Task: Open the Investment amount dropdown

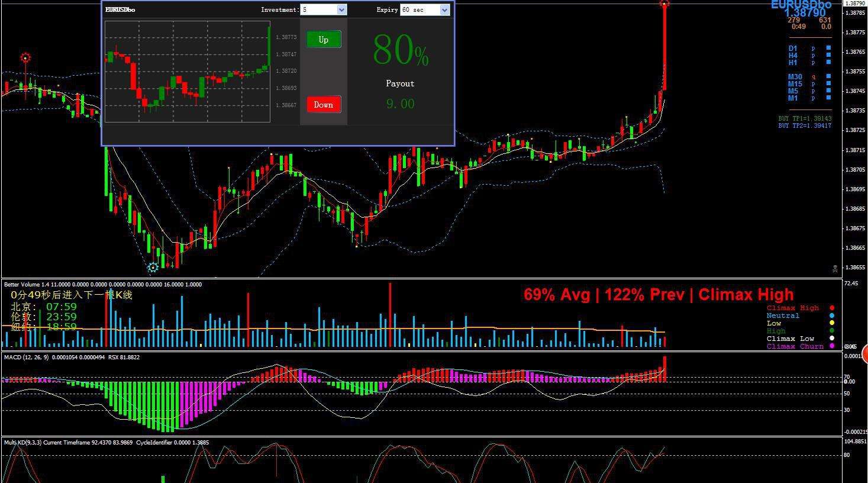Action: [341, 9]
